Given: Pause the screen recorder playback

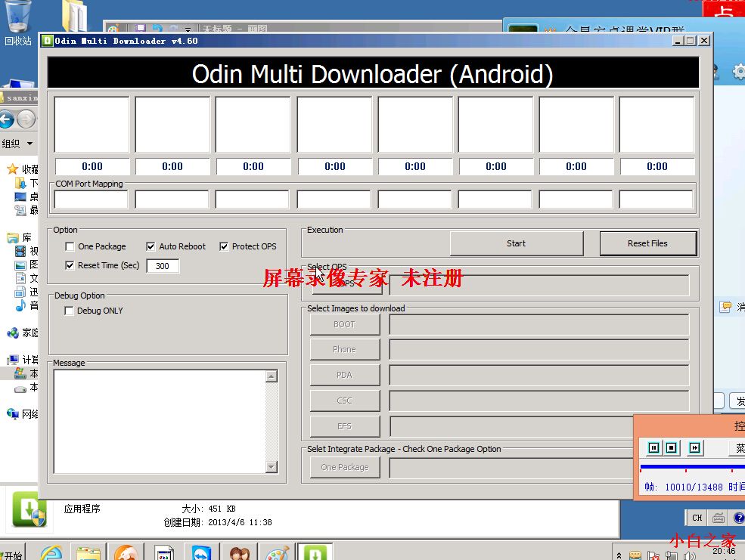Looking at the screenshot, I should coord(653,447).
